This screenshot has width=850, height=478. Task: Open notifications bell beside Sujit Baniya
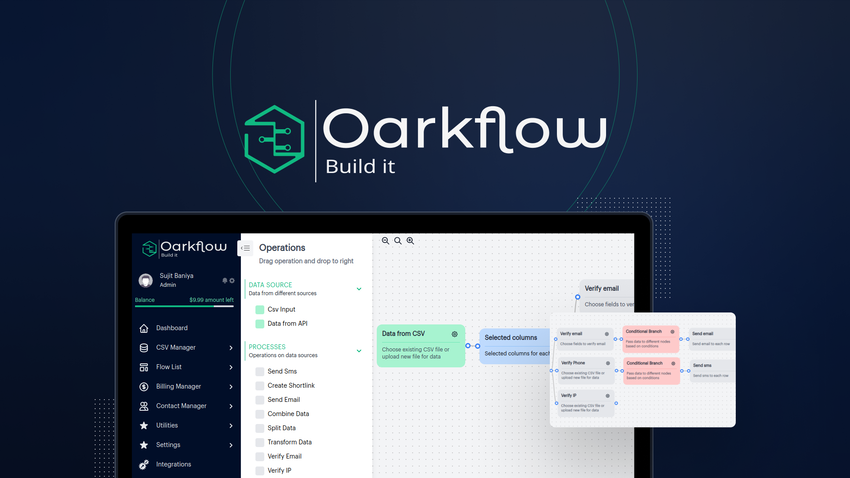224,281
